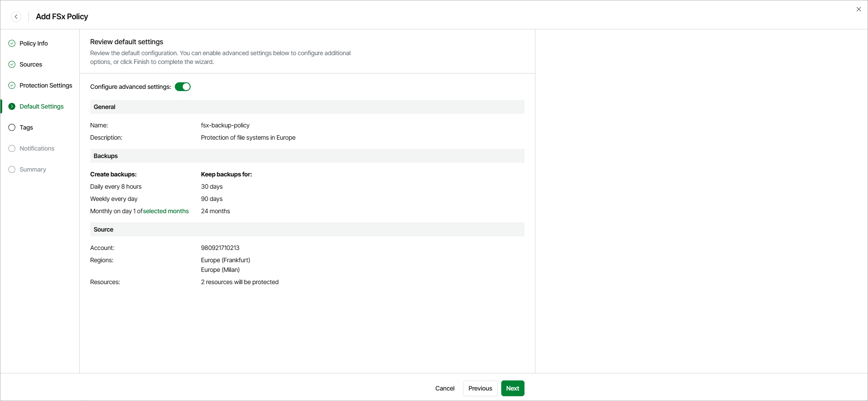Screen dimensions: 868x401
Task: Disable the Configure advanced settings toggle
Action: pyautogui.click(x=183, y=87)
